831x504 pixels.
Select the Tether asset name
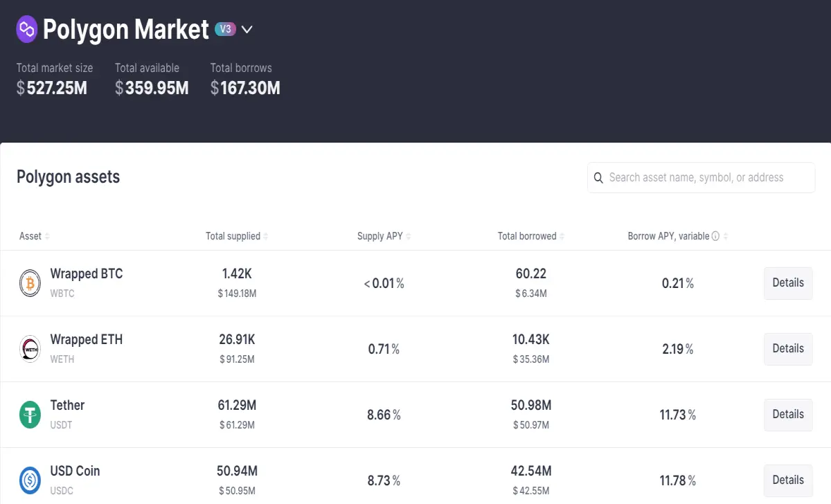click(67, 406)
